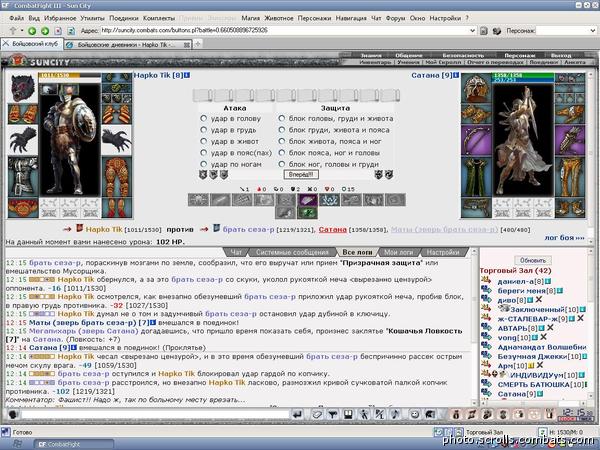Screen dimensions: 600x450
Task: Click opponent name 'Сатана' in fight line
Action: click(332, 230)
